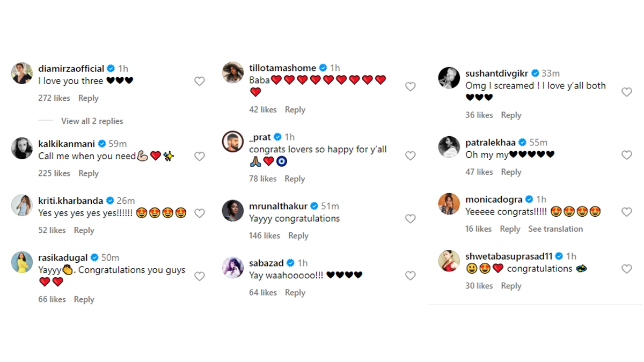
Task: View 272 likes on diamirzaofficial's comment
Action: (54, 98)
